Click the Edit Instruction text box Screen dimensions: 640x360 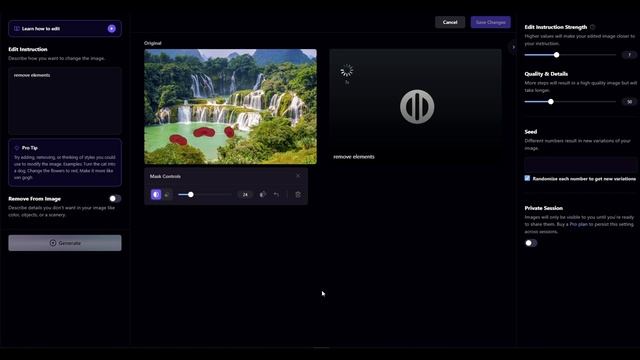65,101
